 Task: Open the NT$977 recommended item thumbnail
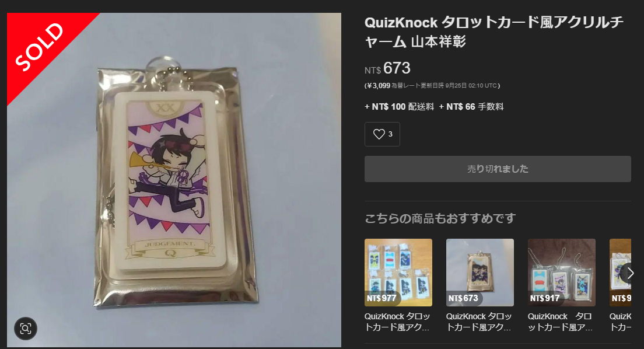coord(398,273)
